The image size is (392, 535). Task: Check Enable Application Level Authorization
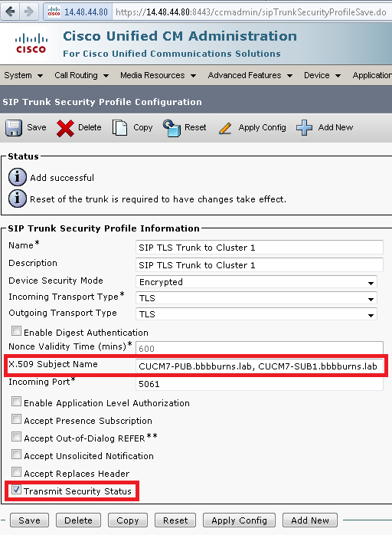coord(16,402)
